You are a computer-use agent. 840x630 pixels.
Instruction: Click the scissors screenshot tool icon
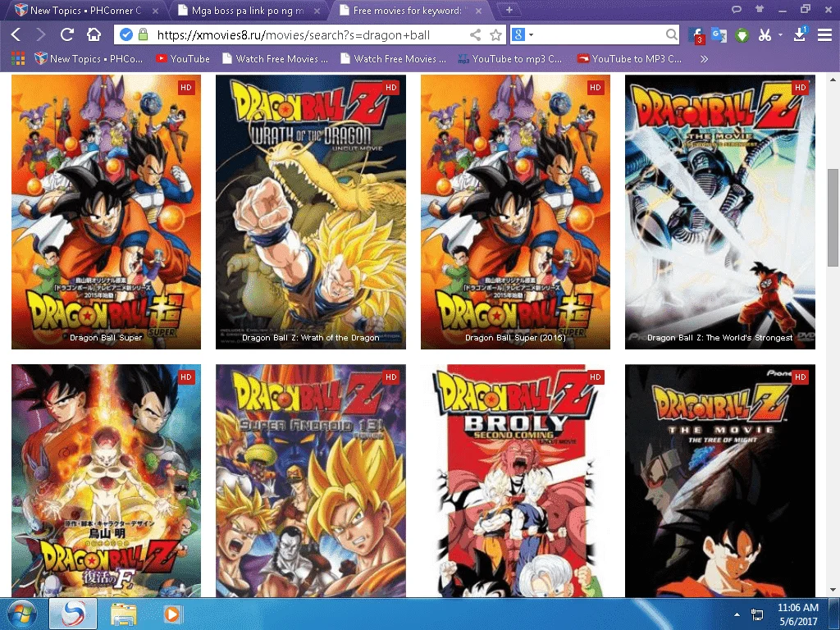click(x=765, y=35)
